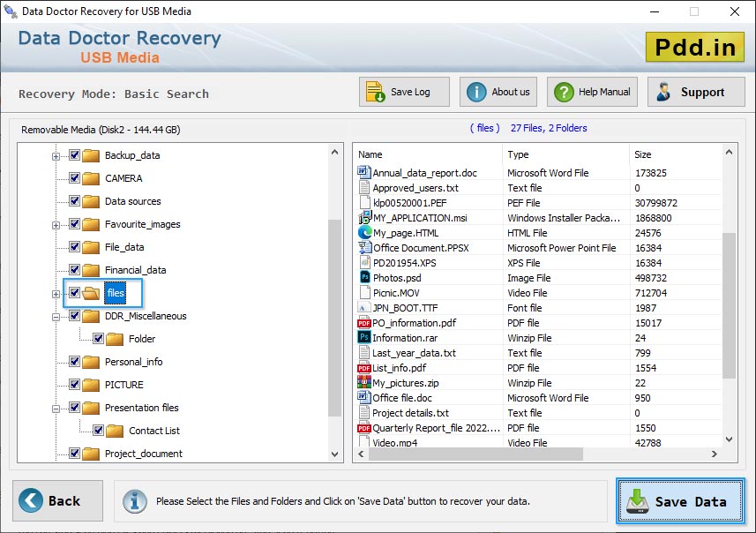Select the Approved_users.txt file

pyautogui.click(x=538, y=188)
